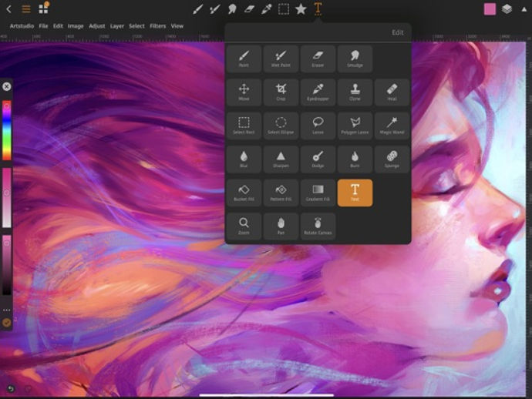Image resolution: width=532 pixels, height=399 pixels.
Task: Click the rectangle selection icon in top toolbar
Action: tap(284, 9)
